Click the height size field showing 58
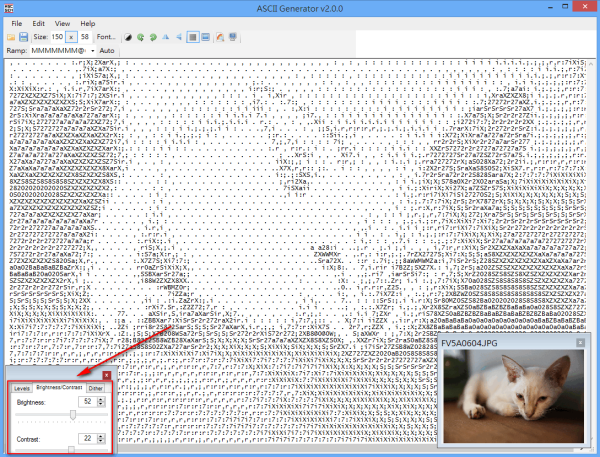The image size is (600, 457). tap(85, 37)
